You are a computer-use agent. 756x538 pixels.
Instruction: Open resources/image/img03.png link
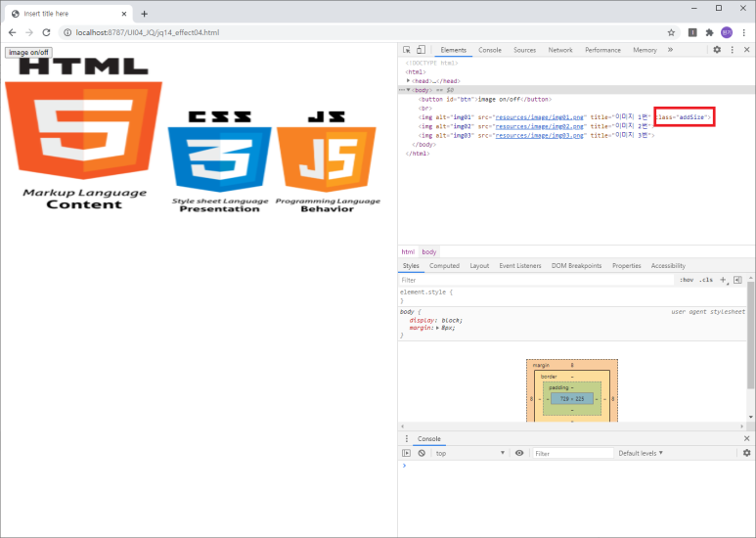pos(539,135)
